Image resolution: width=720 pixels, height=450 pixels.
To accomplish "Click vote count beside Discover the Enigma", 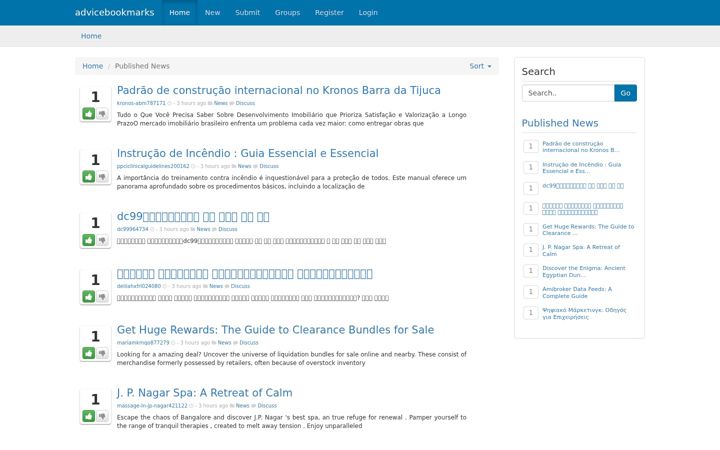I will click(x=530, y=271).
